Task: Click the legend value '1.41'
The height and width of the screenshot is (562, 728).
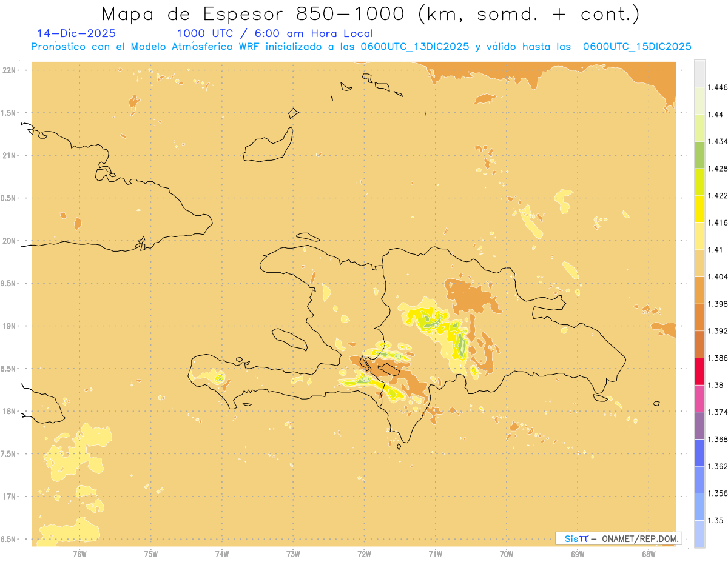Action: (x=716, y=250)
